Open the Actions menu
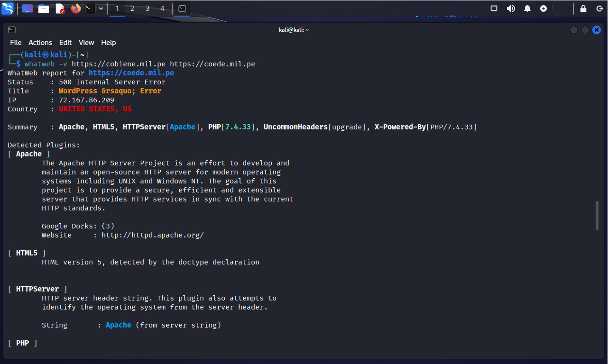The width and height of the screenshot is (608, 364). tap(40, 43)
